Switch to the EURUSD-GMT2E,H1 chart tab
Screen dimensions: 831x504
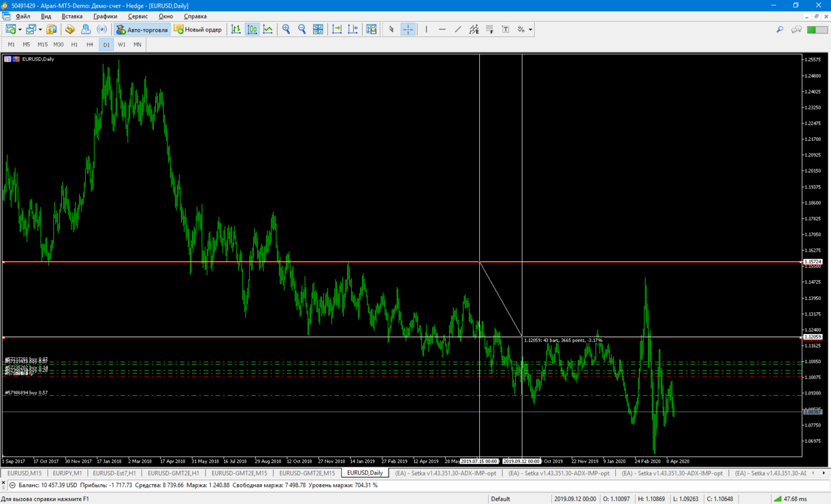tap(173, 473)
